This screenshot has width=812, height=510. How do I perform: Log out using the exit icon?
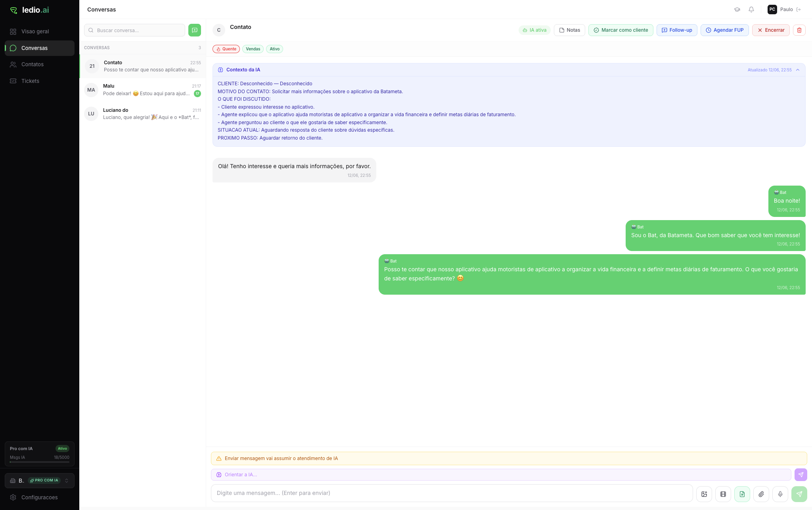(x=799, y=10)
